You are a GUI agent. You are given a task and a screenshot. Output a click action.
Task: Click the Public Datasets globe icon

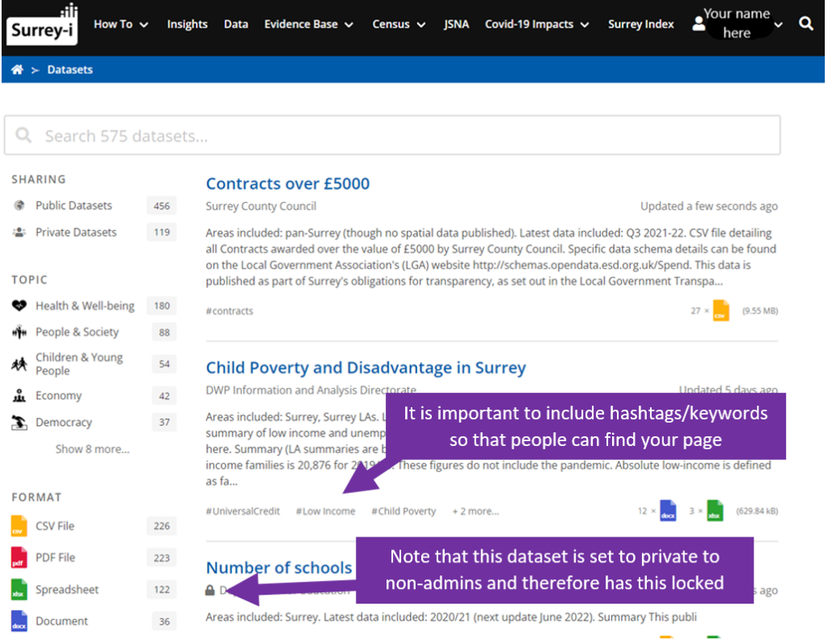pyautogui.click(x=19, y=205)
